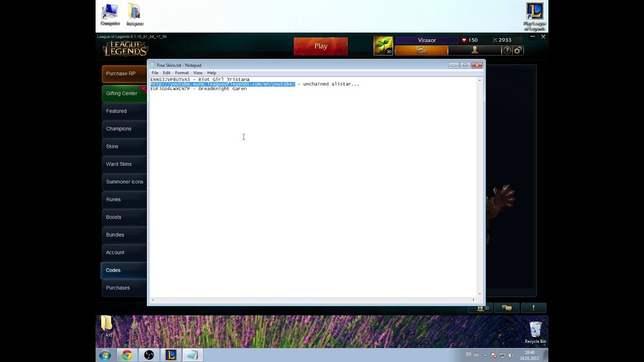Open the Purchases store section
The image size is (644, 362).
(124, 288)
